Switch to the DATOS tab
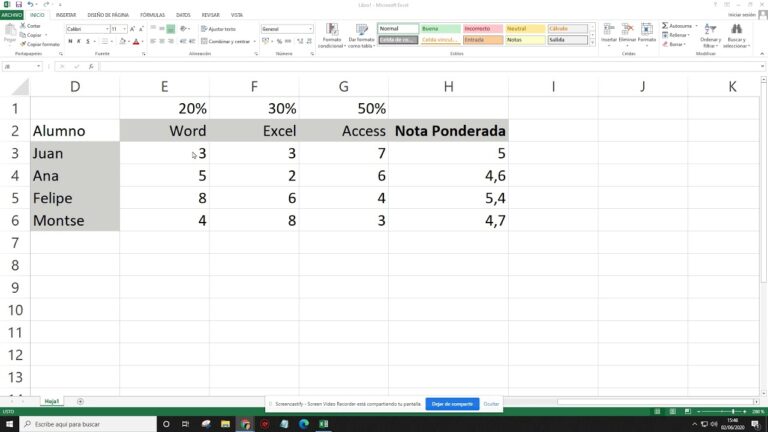Screen dimensions: 768x432 (183, 15)
